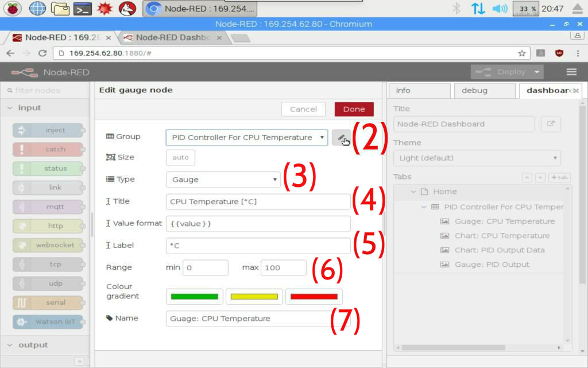Select the Node-RED editor browser tab
This screenshot has height=368, width=588.
pyautogui.click(x=62, y=37)
